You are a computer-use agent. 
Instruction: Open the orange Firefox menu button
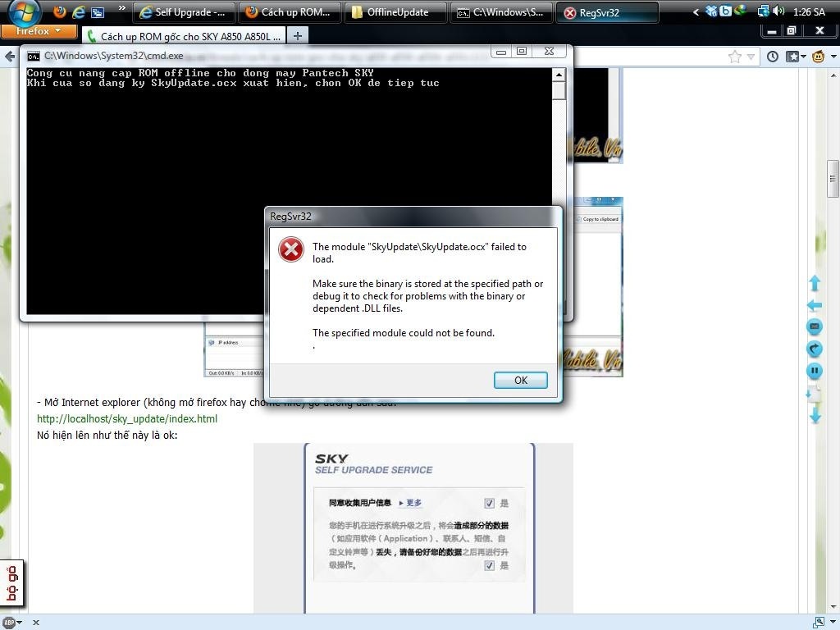[39, 31]
